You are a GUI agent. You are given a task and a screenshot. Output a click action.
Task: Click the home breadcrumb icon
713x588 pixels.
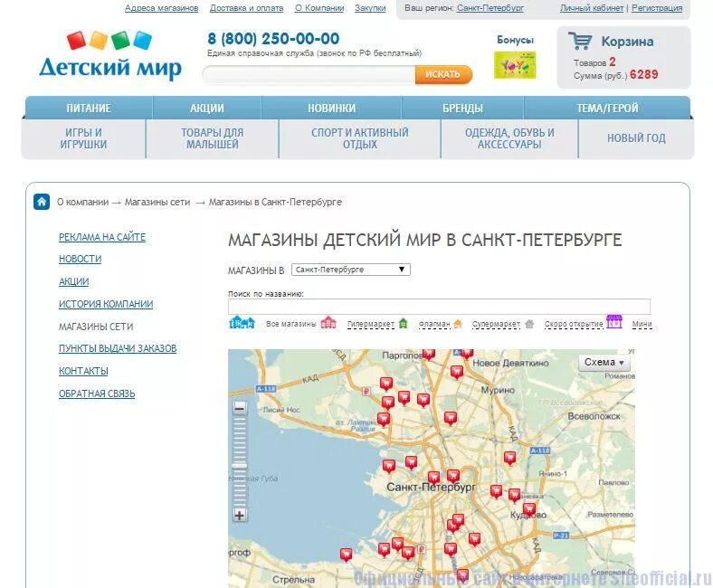pyautogui.click(x=42, y=202)
